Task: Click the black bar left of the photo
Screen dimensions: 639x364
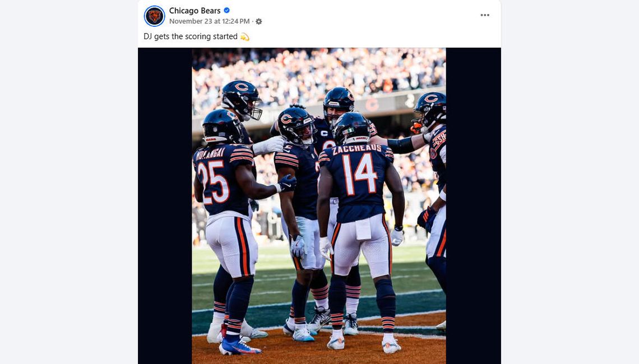Action: click(165, 206)
